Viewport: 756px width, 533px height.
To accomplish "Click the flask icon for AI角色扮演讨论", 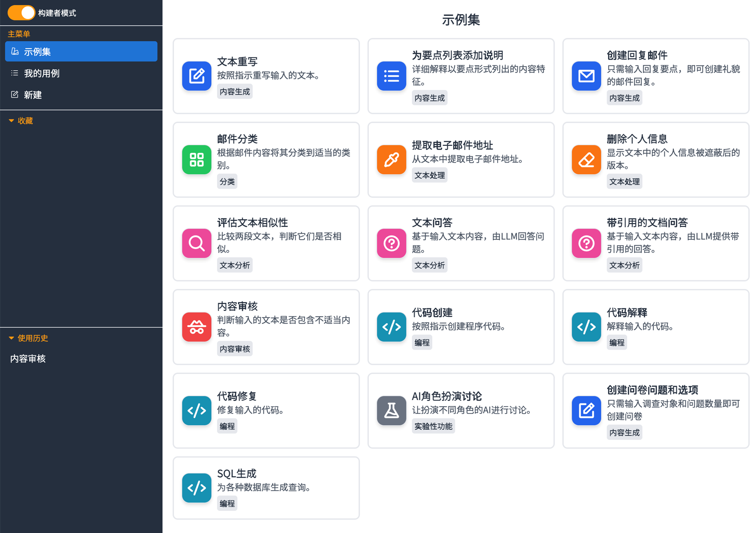I will click(391, 411).
